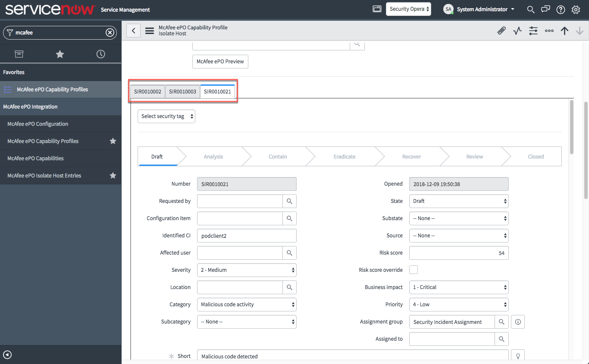
Task: Click the Identified CI field podclient2
Action: click(x=247, y=236)
